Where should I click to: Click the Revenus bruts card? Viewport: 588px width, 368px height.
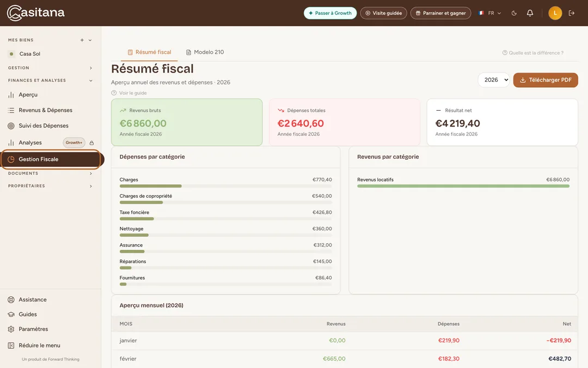pos(187,123)
